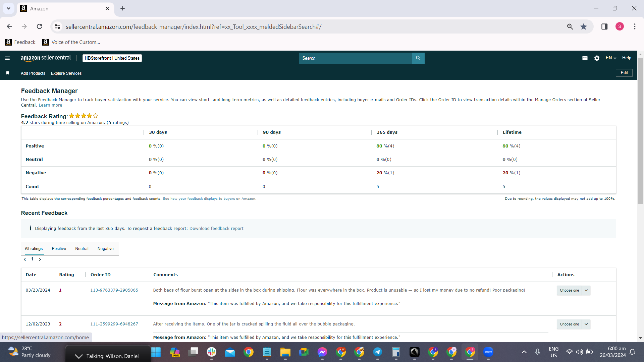644x362 pixels.
Task: Open Telegram from the taskbar
Action: [378, 352]
